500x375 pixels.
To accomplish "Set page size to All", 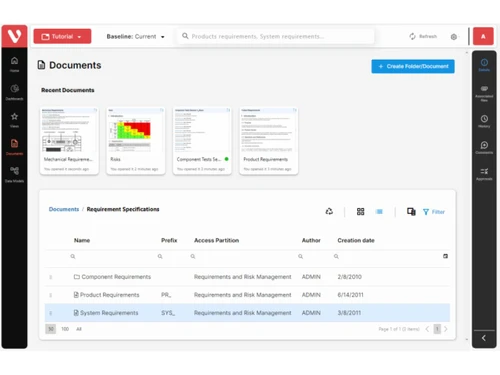I will (79, 329).
